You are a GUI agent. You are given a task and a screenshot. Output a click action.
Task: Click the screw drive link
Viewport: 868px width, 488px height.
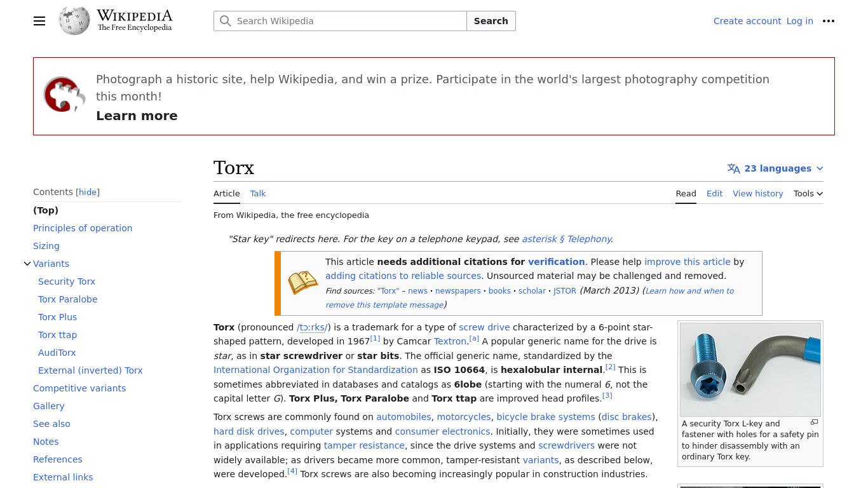[x=484, y=327]
